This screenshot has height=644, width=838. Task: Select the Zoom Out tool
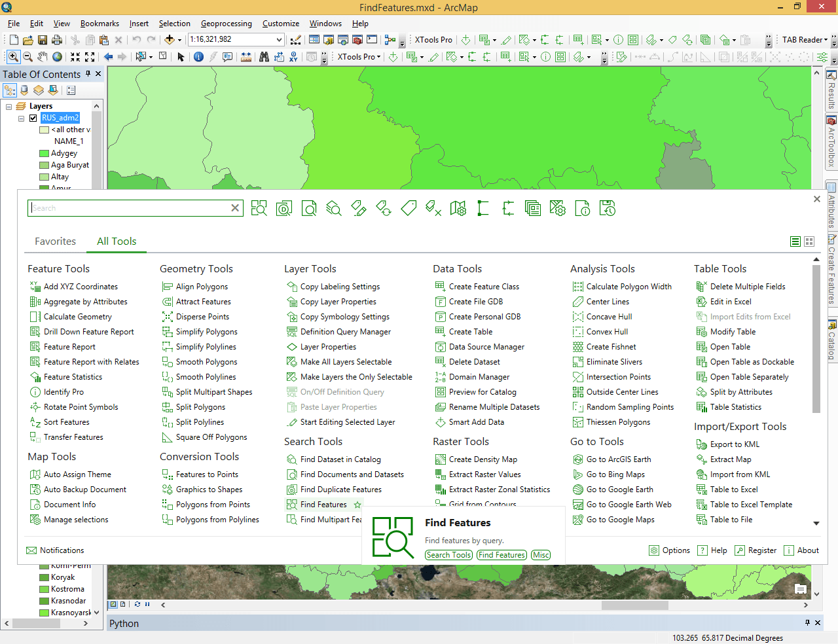(x=27, y=57)
